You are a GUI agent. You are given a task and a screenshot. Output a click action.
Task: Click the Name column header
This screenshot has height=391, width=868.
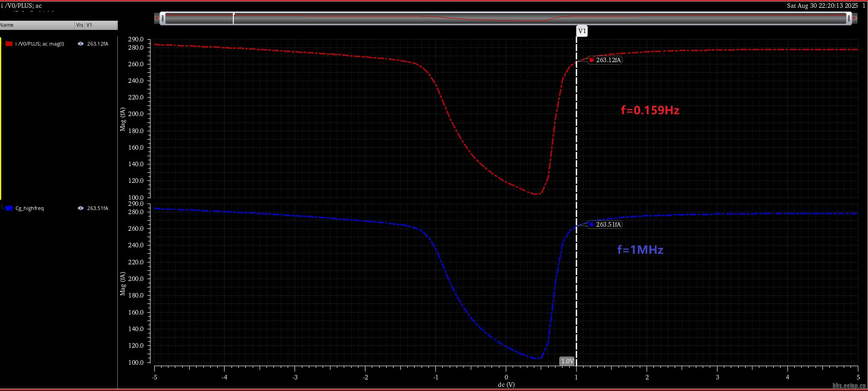pos(37,25)
